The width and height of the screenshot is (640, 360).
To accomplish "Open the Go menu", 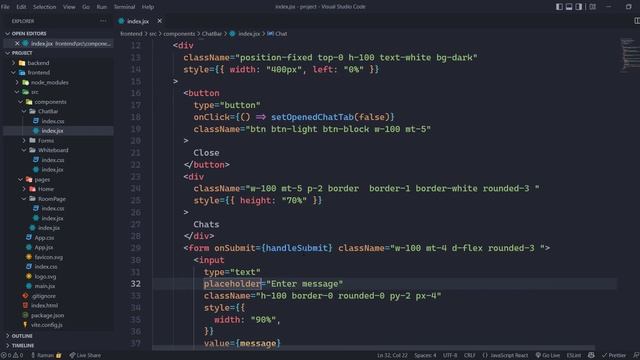I will tap(86, 7).
